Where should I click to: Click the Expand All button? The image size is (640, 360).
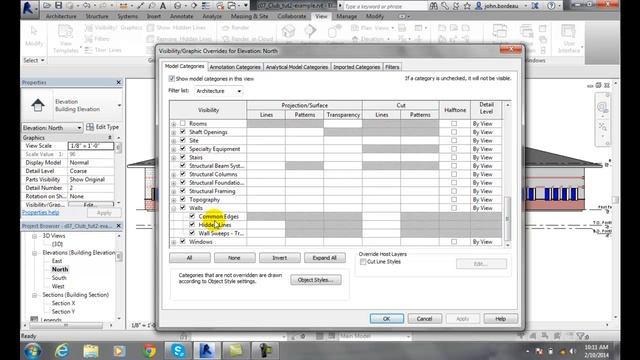[x=324, y=258]
